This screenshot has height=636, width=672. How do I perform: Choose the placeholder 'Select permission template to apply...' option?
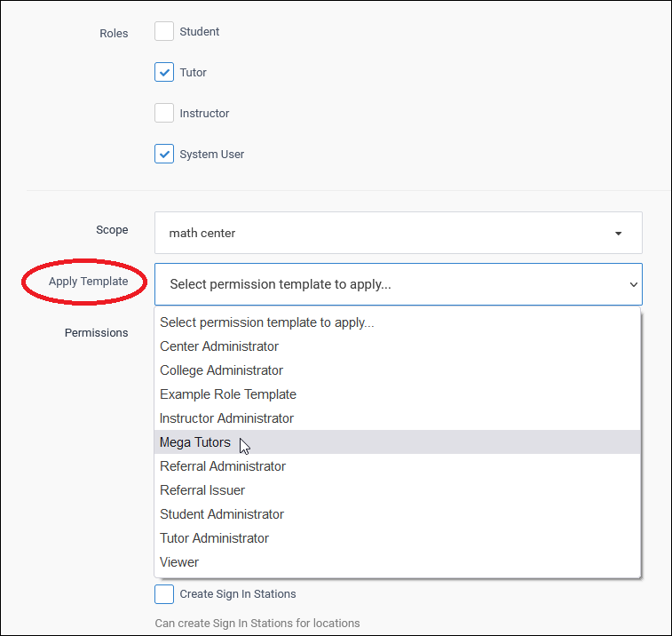266,322
